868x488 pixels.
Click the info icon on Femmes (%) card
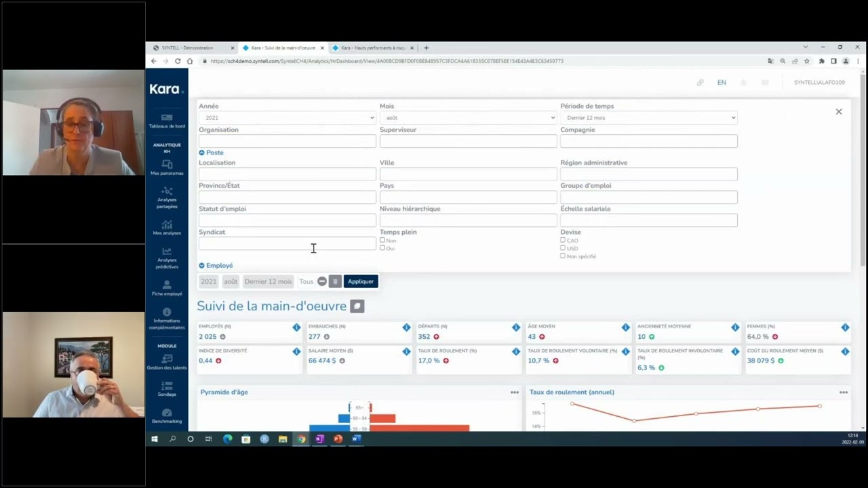coord(845,327)
